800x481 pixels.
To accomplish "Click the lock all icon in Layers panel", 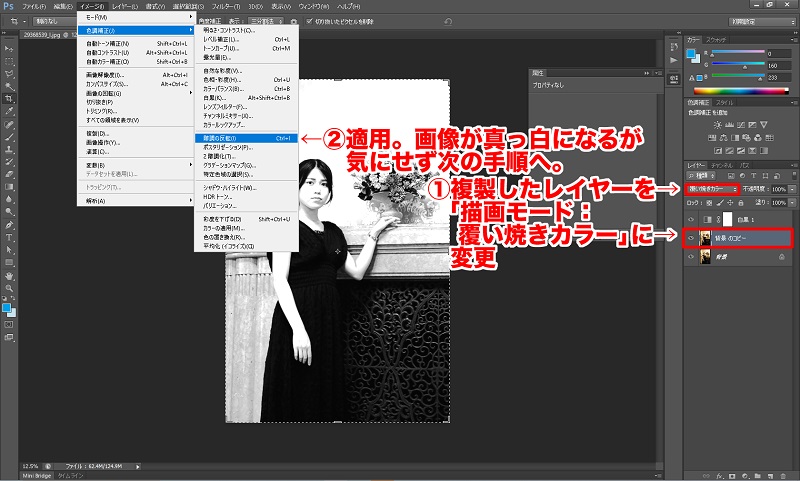I will pos(741,202).
